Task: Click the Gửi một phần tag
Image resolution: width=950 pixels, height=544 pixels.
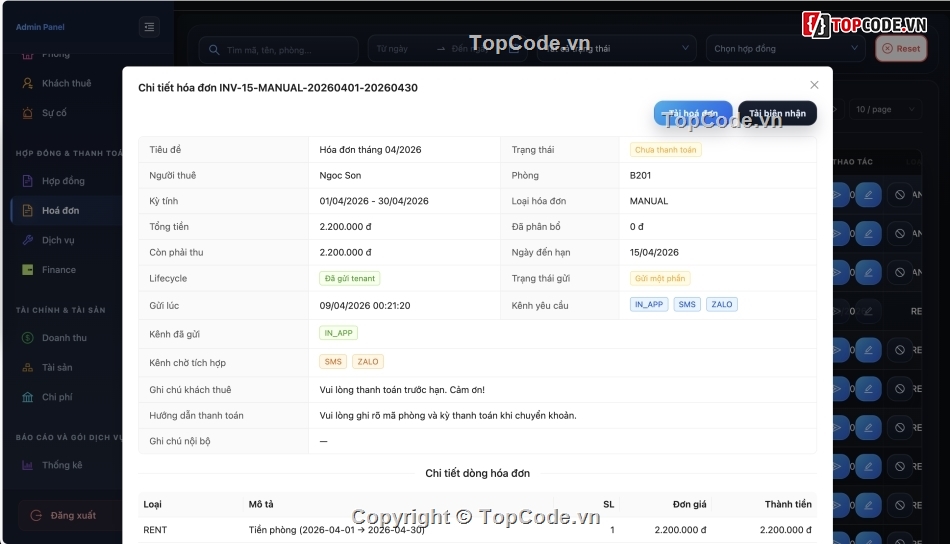Action: click(660, 278)
